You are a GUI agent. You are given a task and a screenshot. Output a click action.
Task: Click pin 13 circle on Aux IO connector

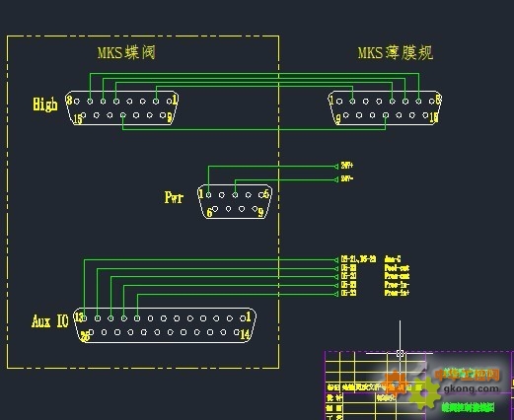pos(84,318)
